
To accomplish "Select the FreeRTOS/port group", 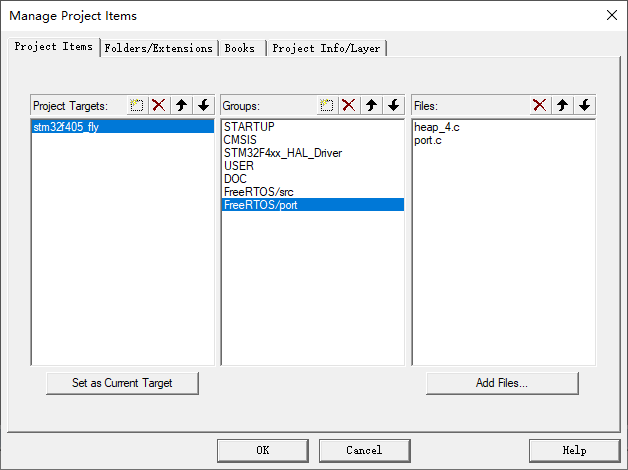I will [312, 205].
